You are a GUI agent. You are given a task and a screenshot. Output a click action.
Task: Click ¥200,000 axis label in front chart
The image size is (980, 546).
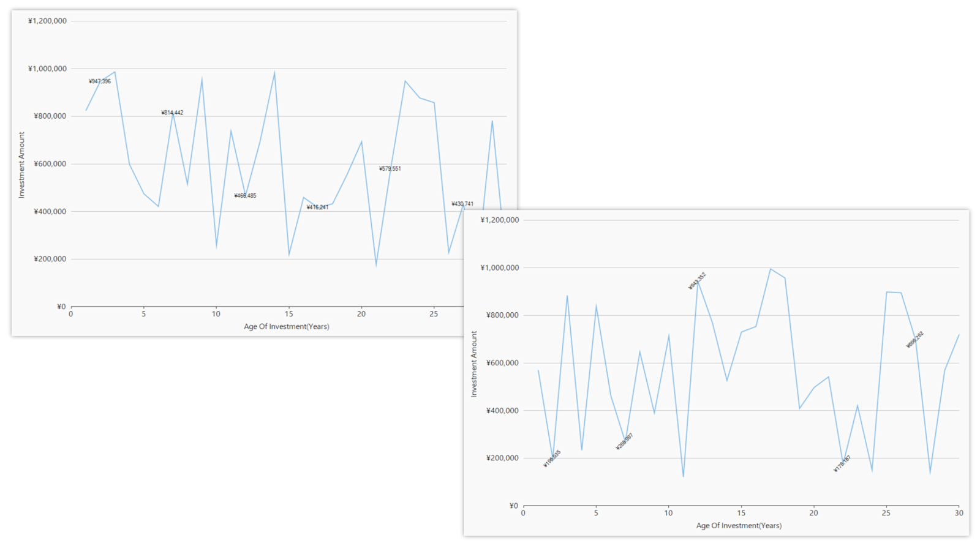[x=502, y=458]
